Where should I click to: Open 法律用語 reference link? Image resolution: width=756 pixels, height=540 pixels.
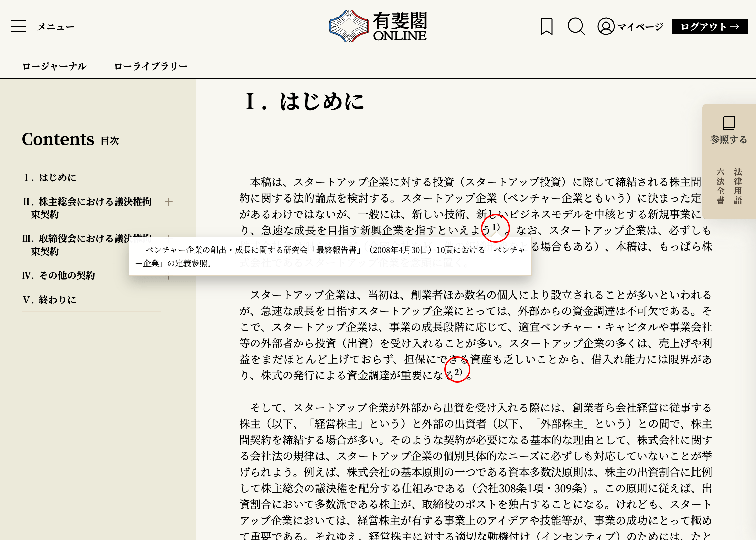pos(738,186)
